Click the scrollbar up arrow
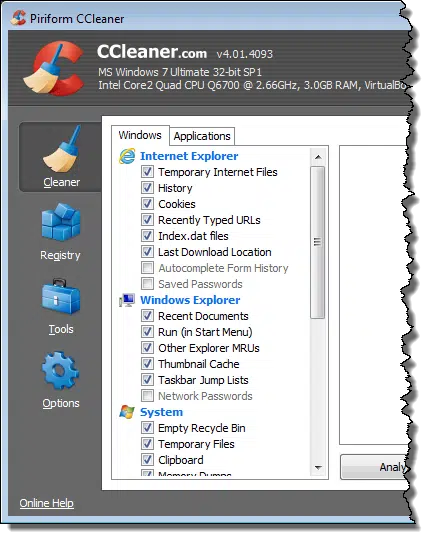Screen dimensions: 432x539 318,157
